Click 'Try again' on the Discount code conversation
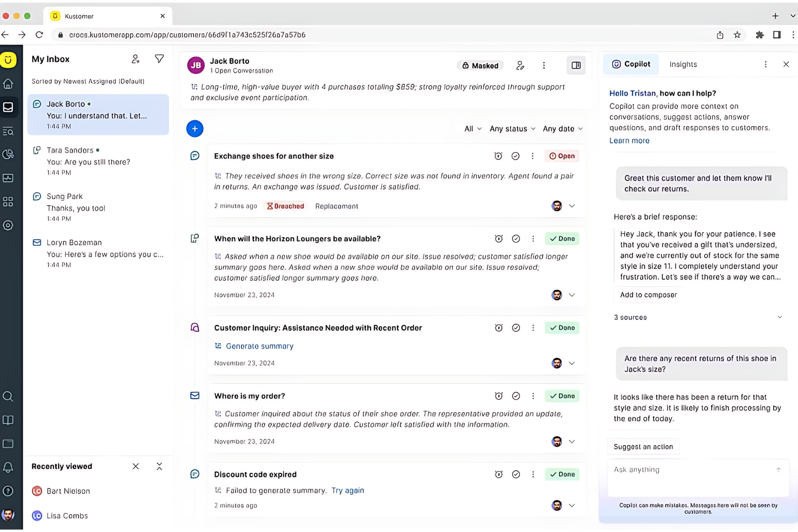The width and height of the screenshot is (798, 532). tap(347, 490)
